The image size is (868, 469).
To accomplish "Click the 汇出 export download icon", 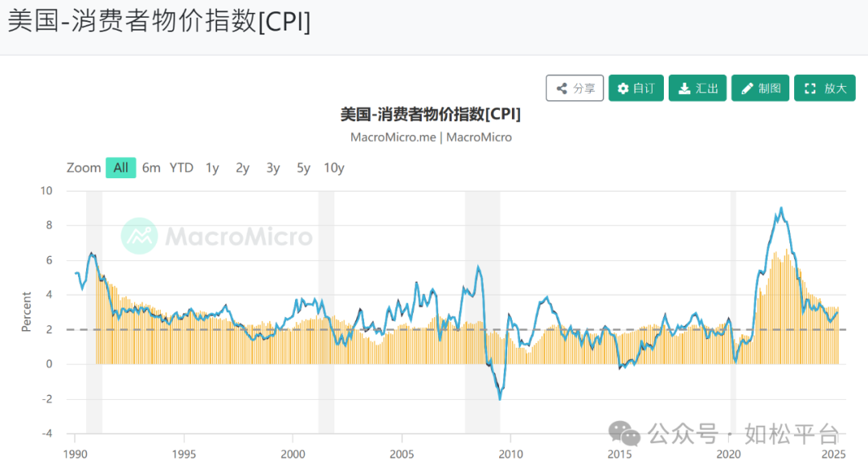I will 698,88.
